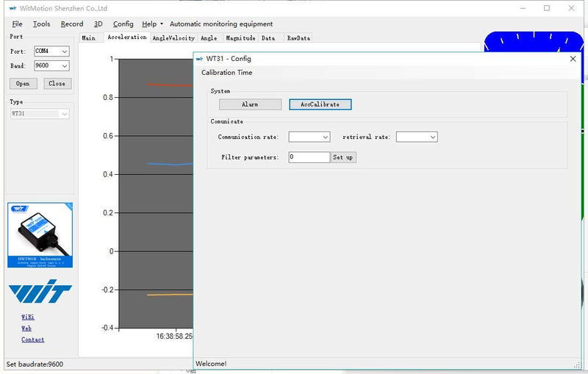Open the Record menu
Image resolution: width=588 pixels, height=374 pixels.
72,24
